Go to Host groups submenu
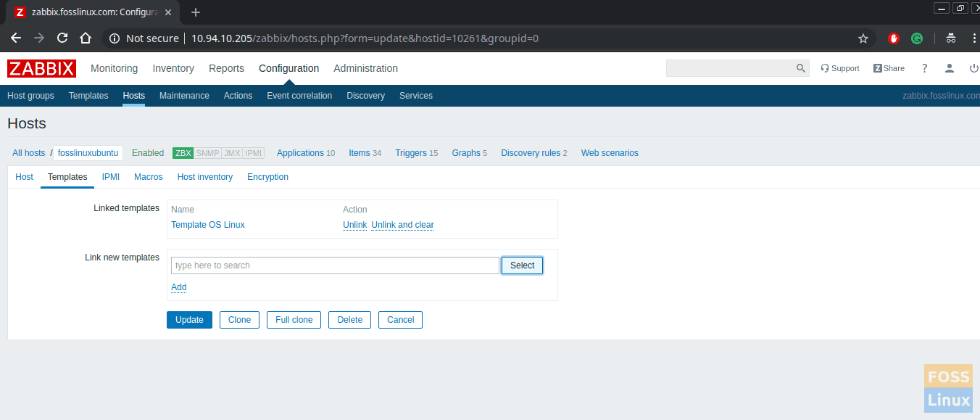 30,96
